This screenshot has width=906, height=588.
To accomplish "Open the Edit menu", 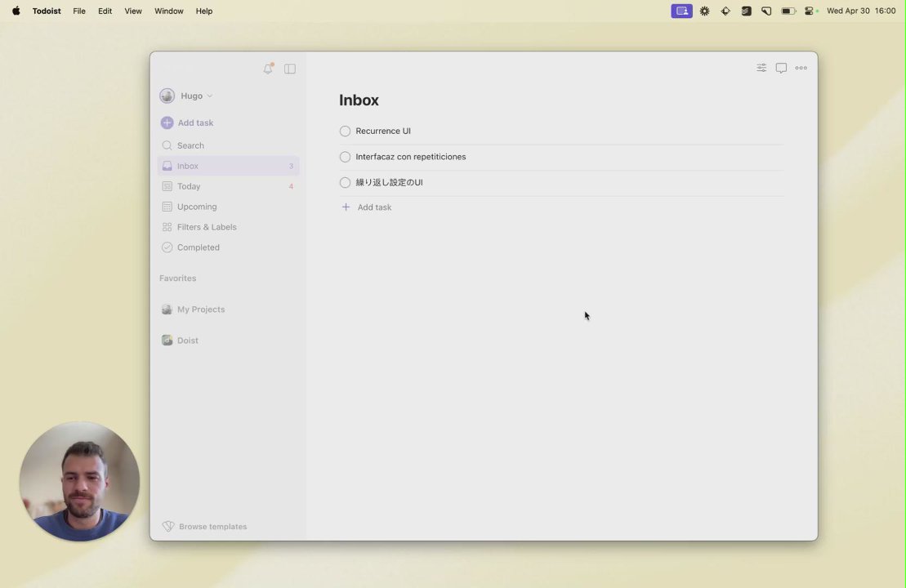I will 105,11.
